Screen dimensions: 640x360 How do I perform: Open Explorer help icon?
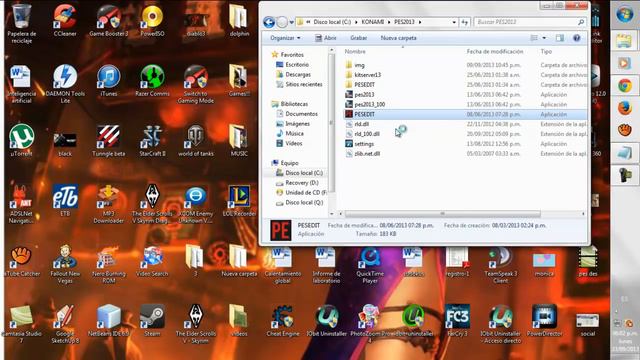tap(576, 38)
